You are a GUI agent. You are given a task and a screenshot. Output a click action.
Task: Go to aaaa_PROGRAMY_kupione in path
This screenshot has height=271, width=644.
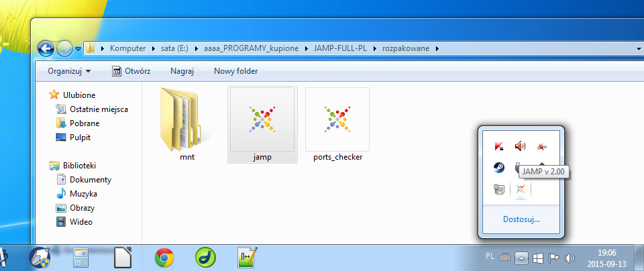252,48
